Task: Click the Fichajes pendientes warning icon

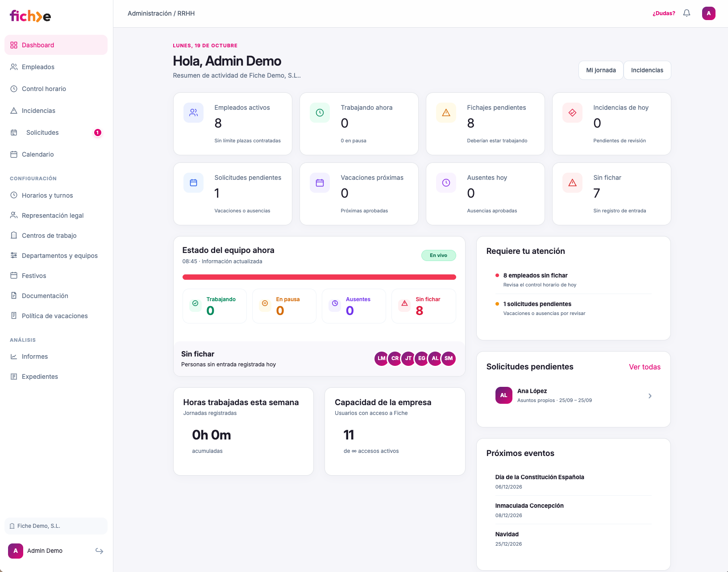Action: pos(446,113)
